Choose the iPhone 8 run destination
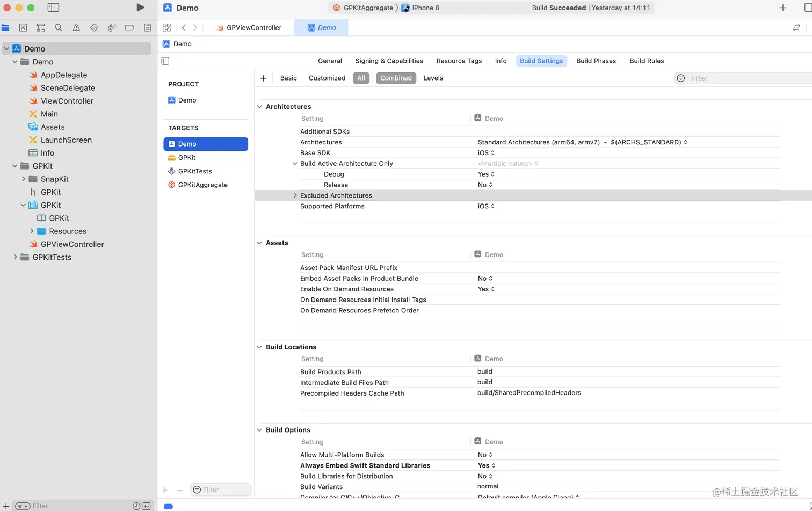812x511 pixels. tap(421, 8)
